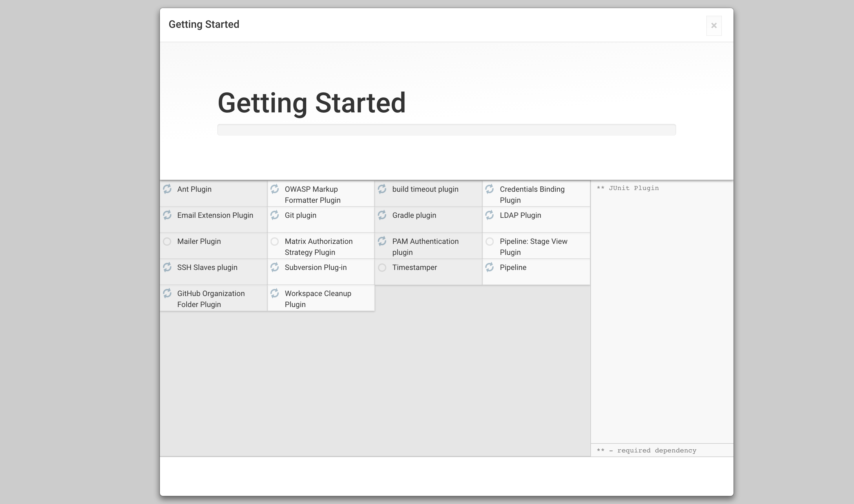Screen dimensions: 854x504
Task: Select the Subversion Plug-in label
Action: tap(316, 268)
